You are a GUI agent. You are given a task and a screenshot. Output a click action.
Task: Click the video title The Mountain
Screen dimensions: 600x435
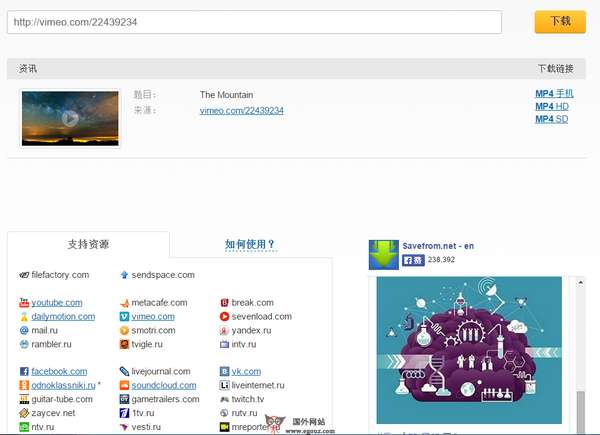(x=226, y=95)
